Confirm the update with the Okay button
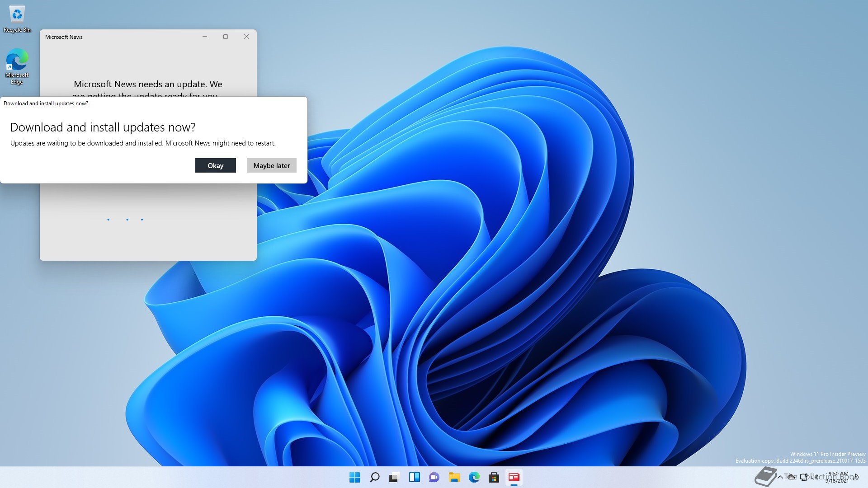 point(216,165)
